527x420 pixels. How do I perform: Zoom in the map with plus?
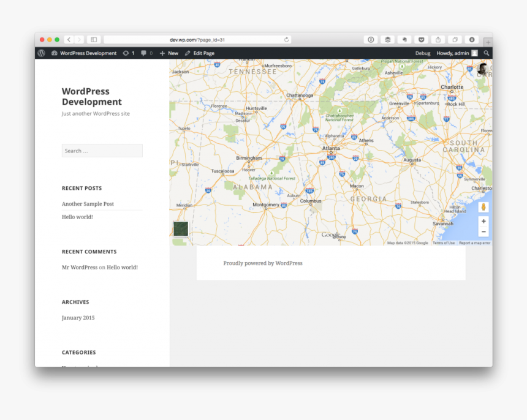tap(483, 221)
